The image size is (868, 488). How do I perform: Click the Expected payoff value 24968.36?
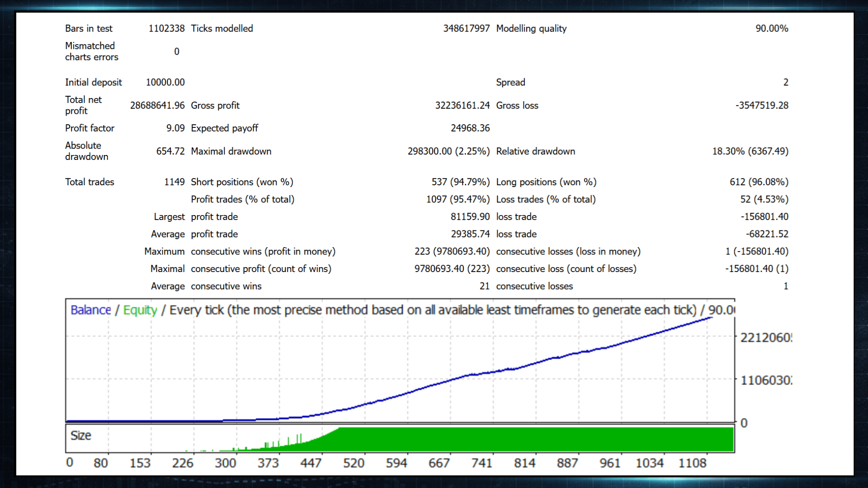point(470,128)
